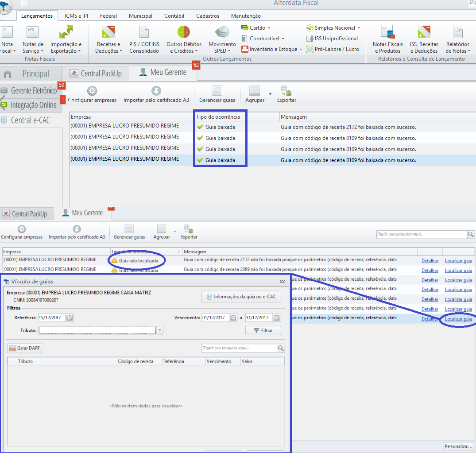Expand the Combustível dropdown
This screenshot has width=476, height=453.
283,39
